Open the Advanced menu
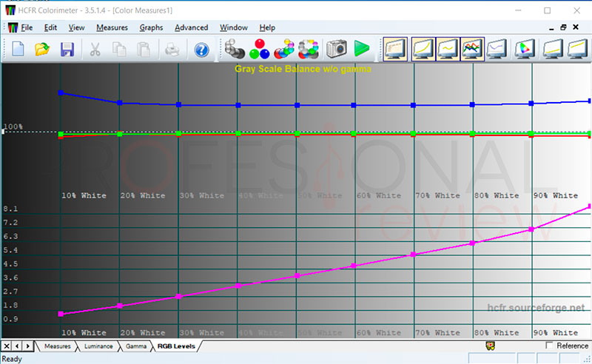 point(191,27)
